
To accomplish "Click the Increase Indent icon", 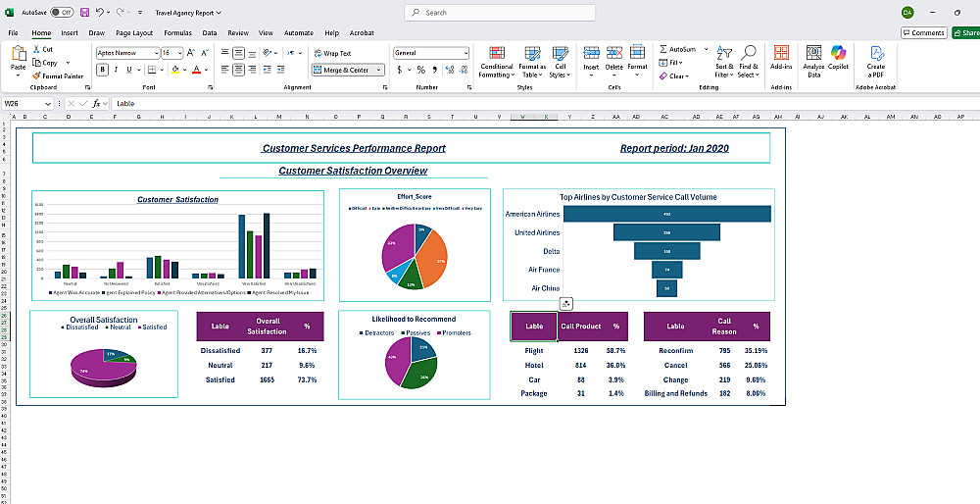I will point(282,70).
